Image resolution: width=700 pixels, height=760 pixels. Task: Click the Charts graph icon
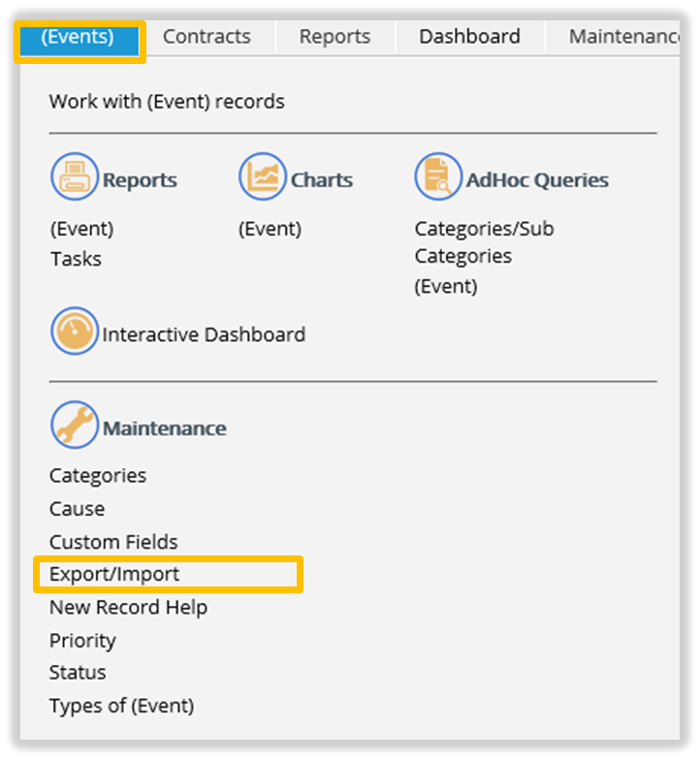pyautogui.click(x=263, y=177)
